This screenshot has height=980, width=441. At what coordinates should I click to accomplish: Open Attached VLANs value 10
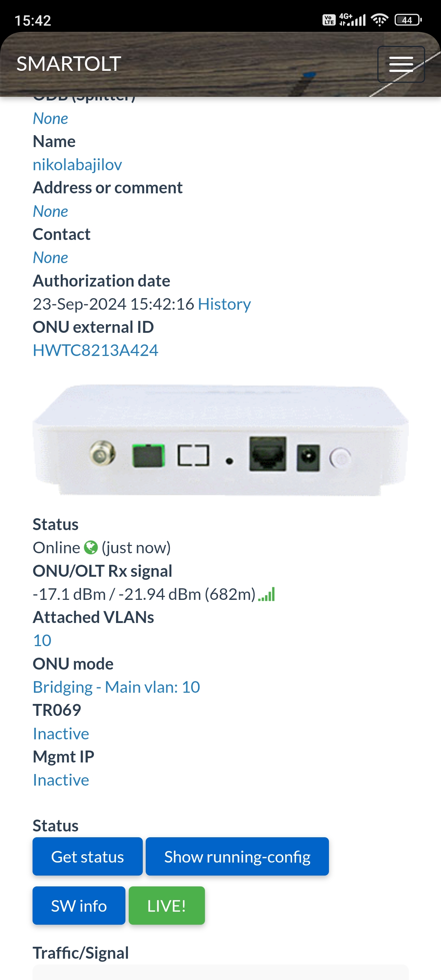click(x=42, y=641)
